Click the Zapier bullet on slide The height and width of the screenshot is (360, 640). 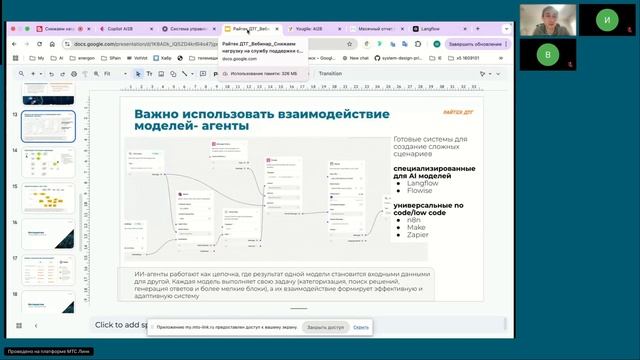tap(418, 235)
